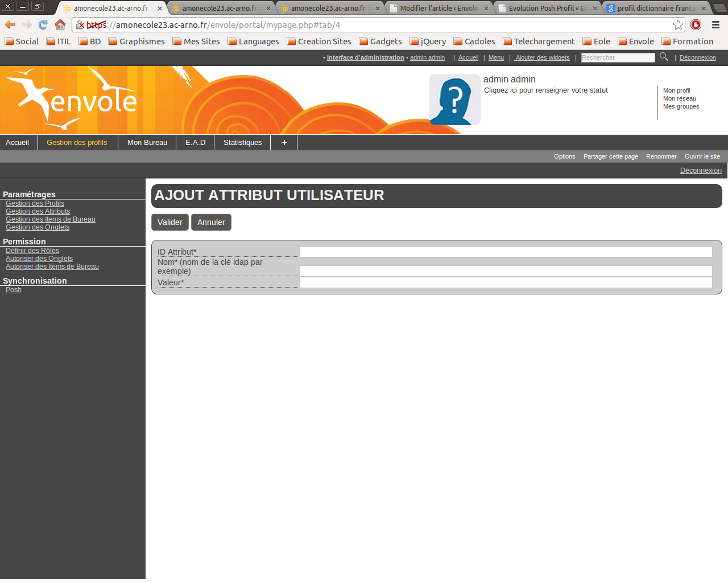Add a new tab with plus icon
Image resolution: width=728 pixels, height=582 pixels.
(x=284, y=143)
